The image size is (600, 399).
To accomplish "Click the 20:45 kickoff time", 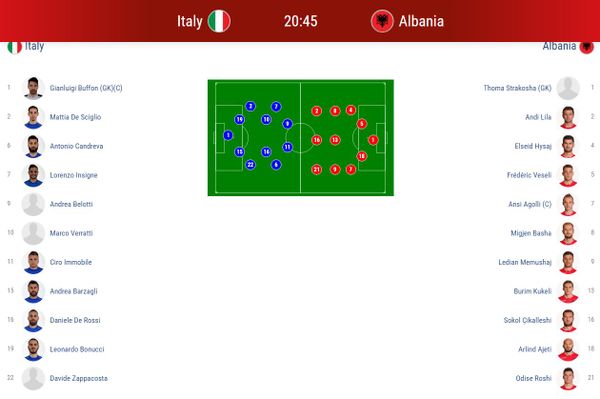I will (300, 21).
